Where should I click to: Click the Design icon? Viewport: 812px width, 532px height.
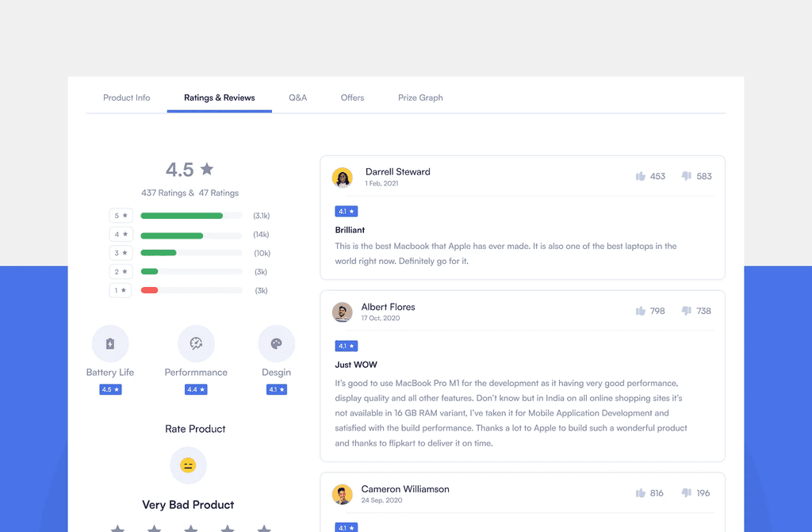(276, 343)
